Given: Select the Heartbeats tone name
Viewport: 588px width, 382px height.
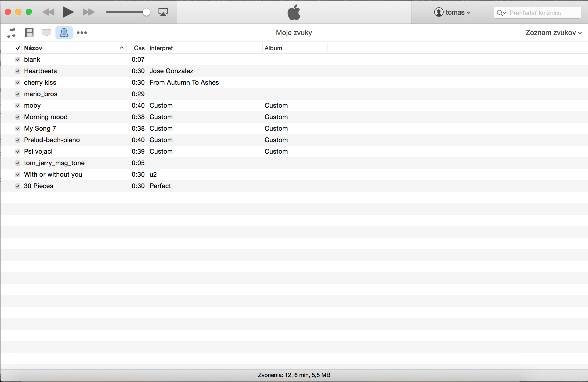Looking at the screenshot, I should click(x=40, y=71).
